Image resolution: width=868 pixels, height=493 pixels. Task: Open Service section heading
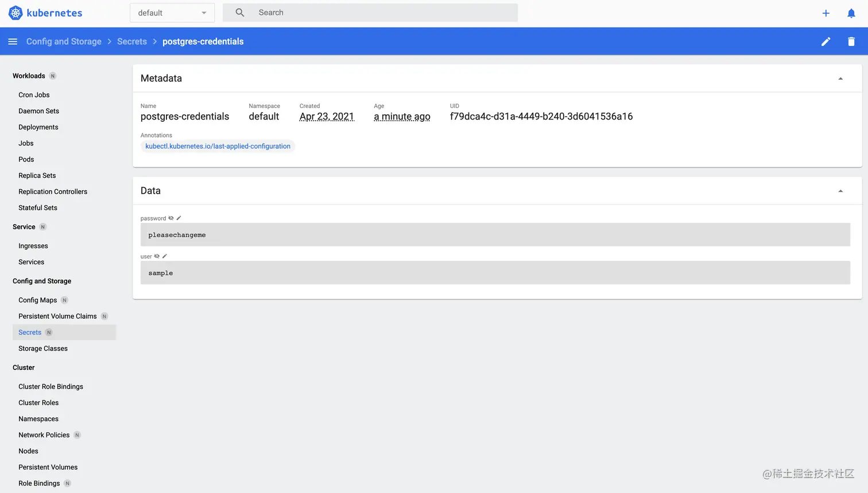pyautogui.click(x=24, y=227)
